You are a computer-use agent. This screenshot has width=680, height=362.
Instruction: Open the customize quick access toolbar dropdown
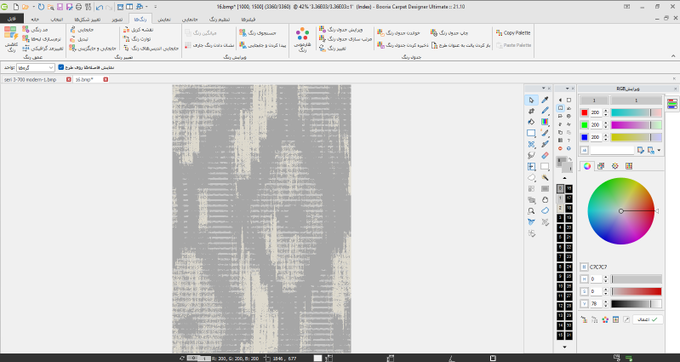pos(155,7)
